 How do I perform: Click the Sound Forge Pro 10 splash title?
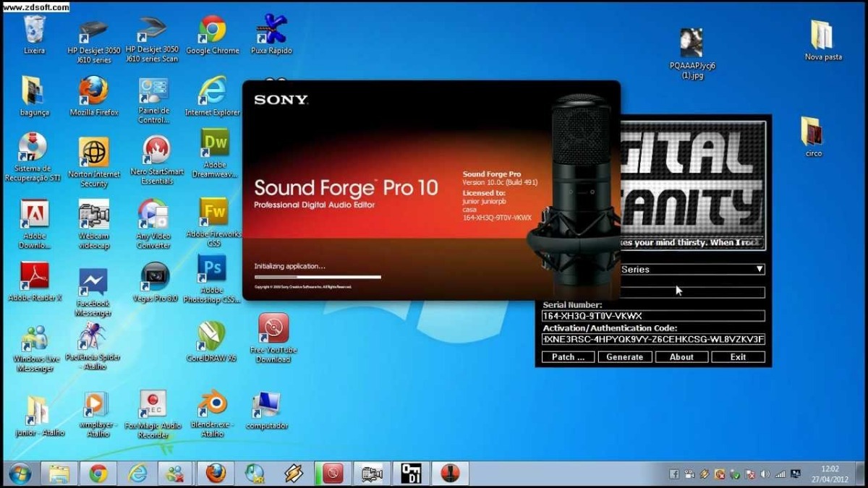(x=346, y=189)
